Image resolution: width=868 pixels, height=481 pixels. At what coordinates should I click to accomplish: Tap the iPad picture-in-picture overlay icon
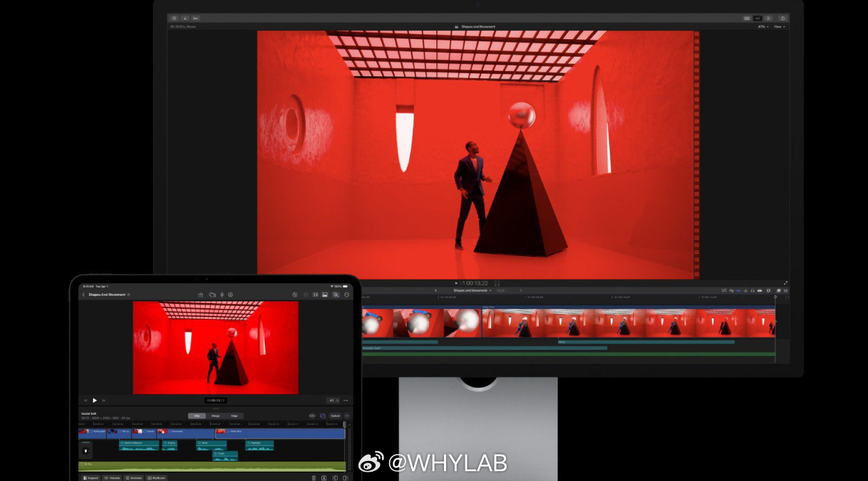point(336,295)
